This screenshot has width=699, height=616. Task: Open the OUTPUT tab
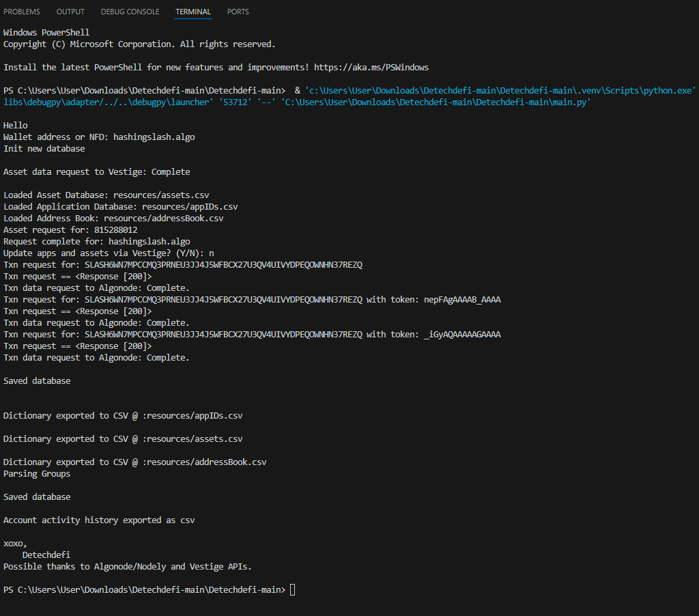(x=71, y=12)
